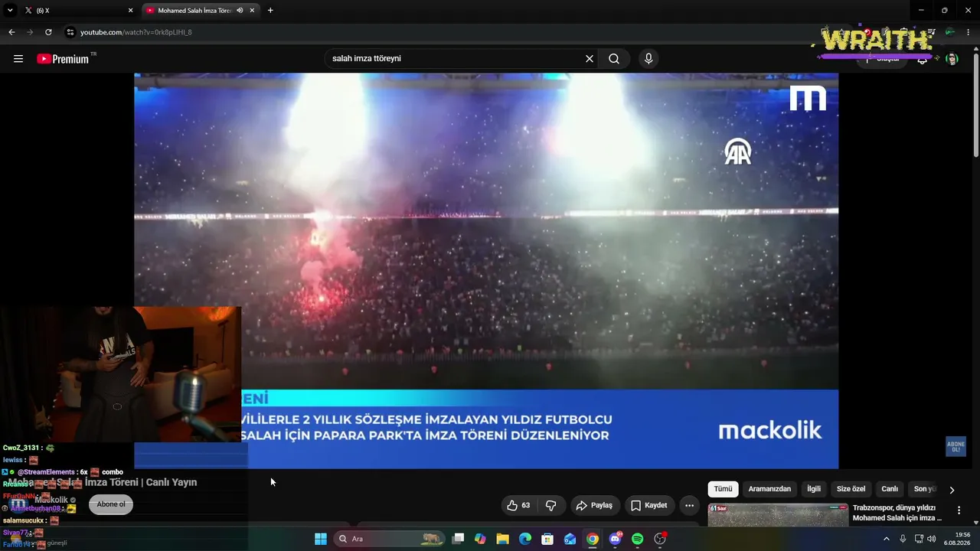Screen dimensions: 980x551
Task: Select the Size özel filter chip
Action: tap(851, 489)
